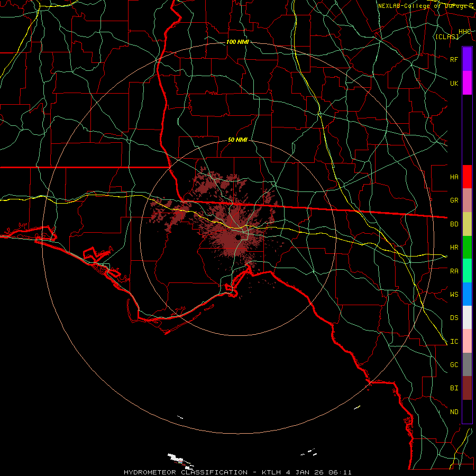
Task: Click the RF purple legend swatch
Action: (x=467, y=59)
